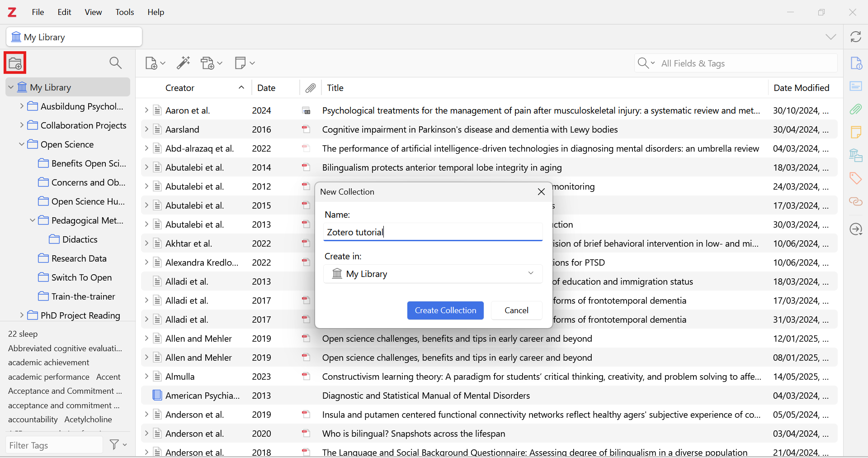Click the accountability tag
Image resolution: width=868 pixels, height=458 pixels.
(x=33, y=420)
